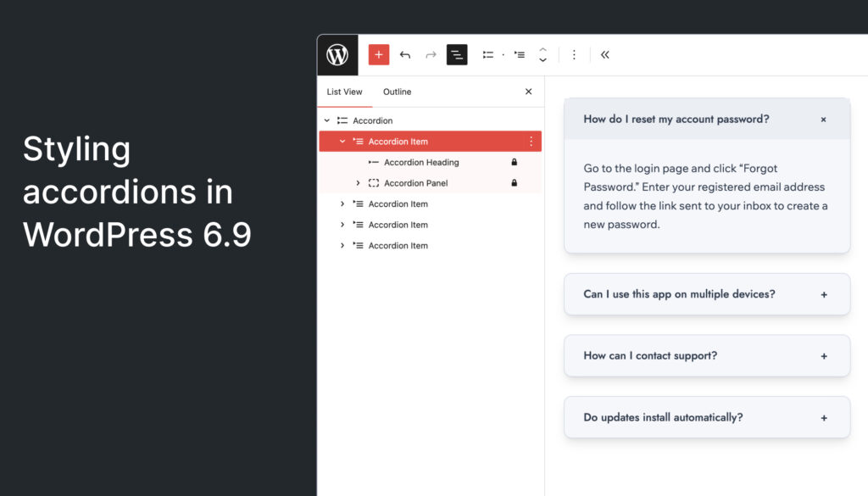The width and height of the screenshot is (868, 496).
Task: Click the Accordion Panel block icon
Action: [374, 183]
